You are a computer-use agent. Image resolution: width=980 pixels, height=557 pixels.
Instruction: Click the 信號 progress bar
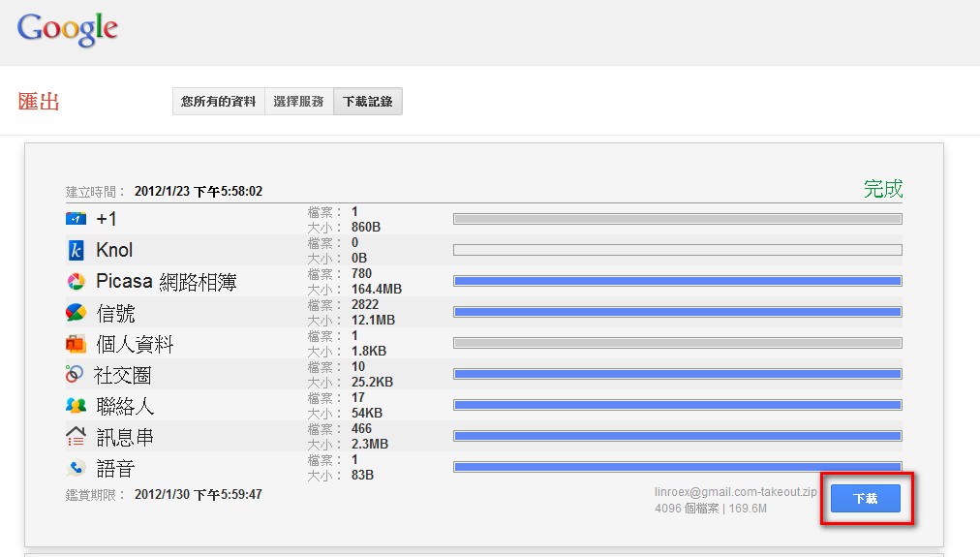tap(678, 312)
